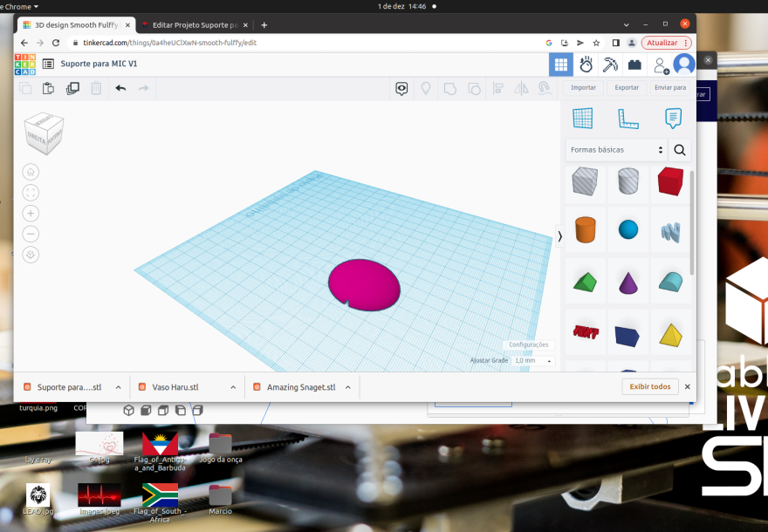Select the striped Cylinder hole shape
Viewport: 768px width, 532px height.
click(627, 181)
